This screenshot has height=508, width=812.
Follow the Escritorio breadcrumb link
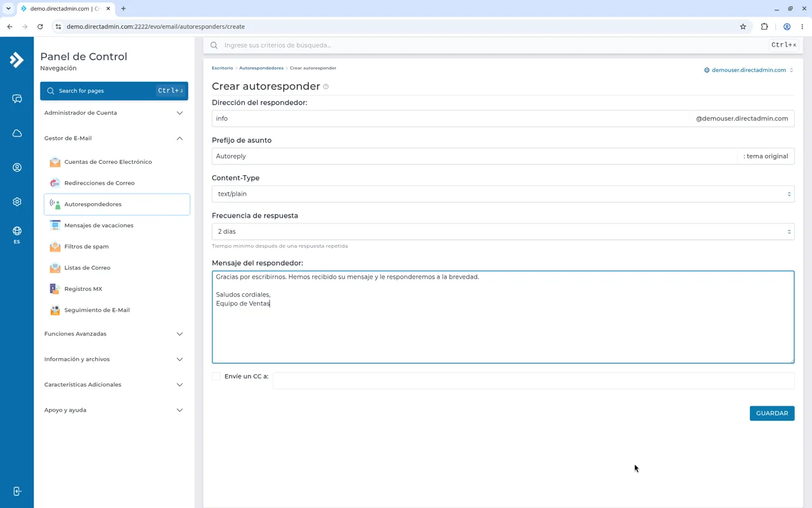(222, 68)
